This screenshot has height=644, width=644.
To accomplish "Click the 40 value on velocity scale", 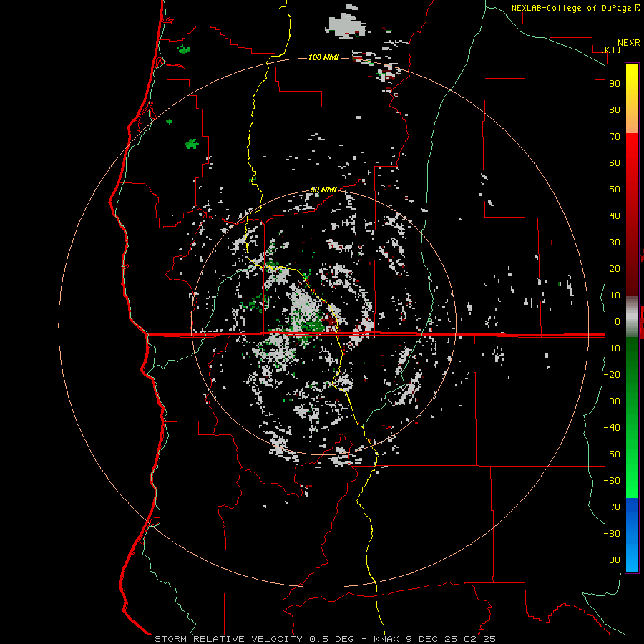I will point(615,215).
